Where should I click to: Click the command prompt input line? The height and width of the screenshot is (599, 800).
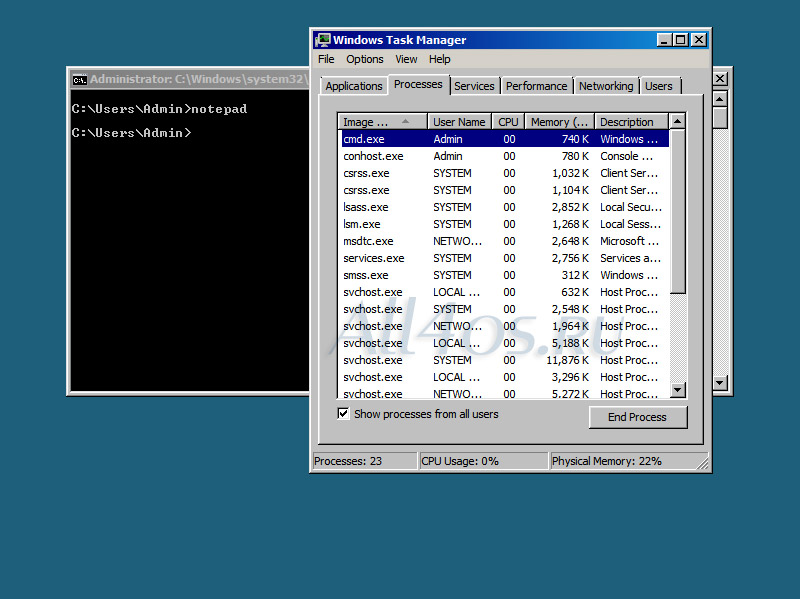pyautogui.click(x=132, y=133)
